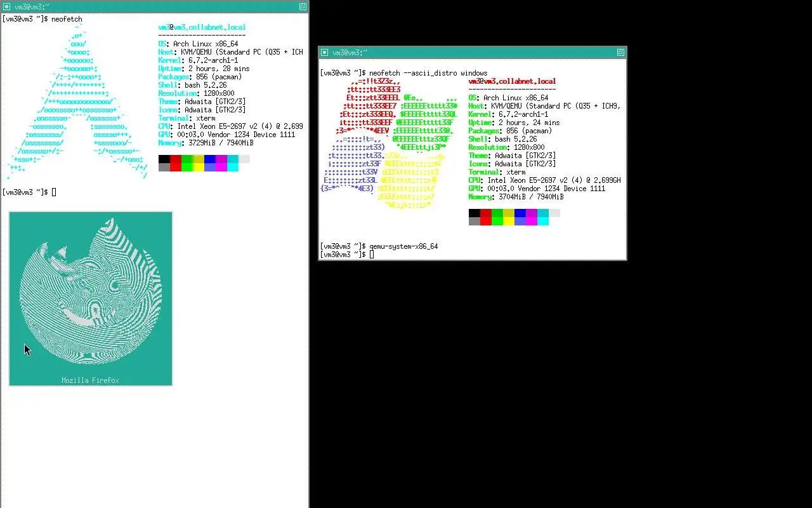This screenshot has height=508, width=812.
Task: Click the right window's title text vm3@vm3:~
Action: click(350, 52)
